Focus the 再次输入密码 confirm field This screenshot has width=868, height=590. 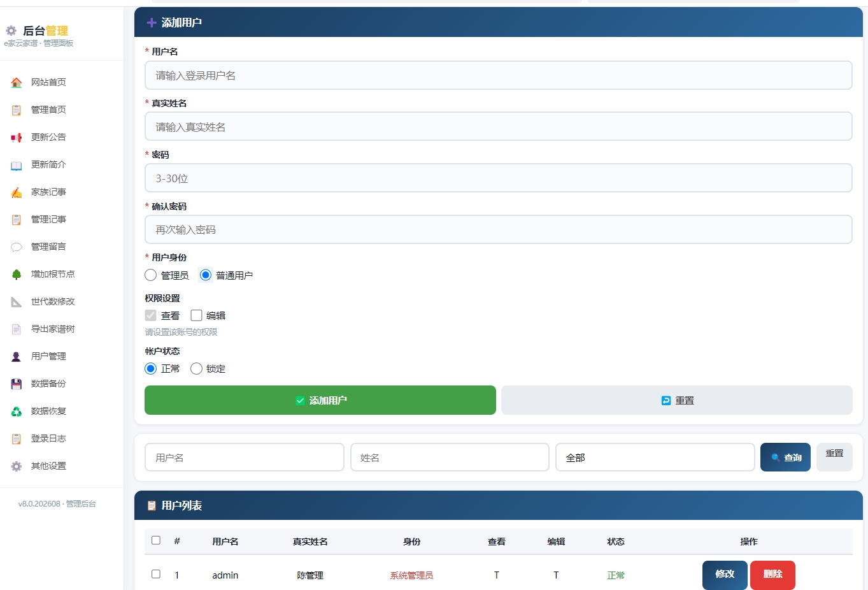coord(499,229)
